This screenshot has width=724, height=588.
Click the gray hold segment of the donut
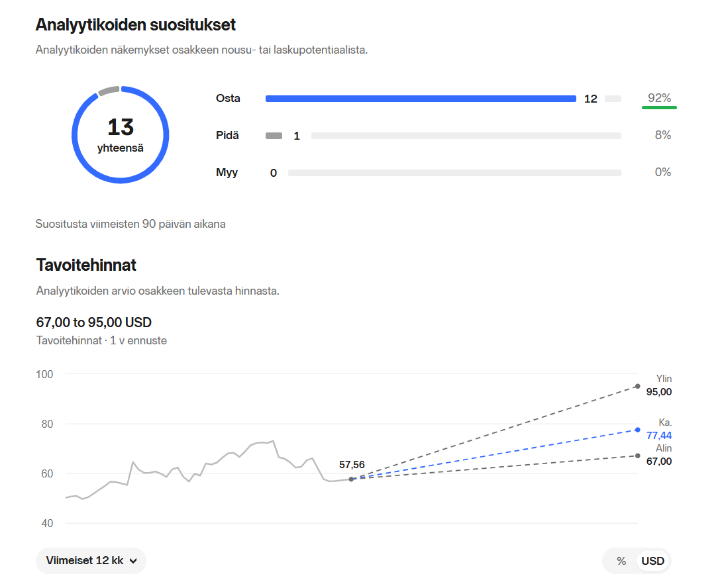[109, 91]
